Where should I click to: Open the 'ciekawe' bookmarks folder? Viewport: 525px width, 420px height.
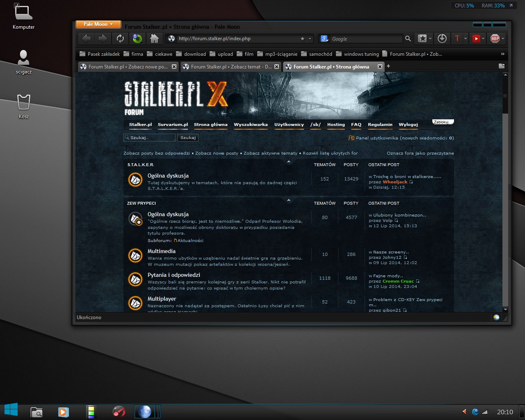(160, 54)
